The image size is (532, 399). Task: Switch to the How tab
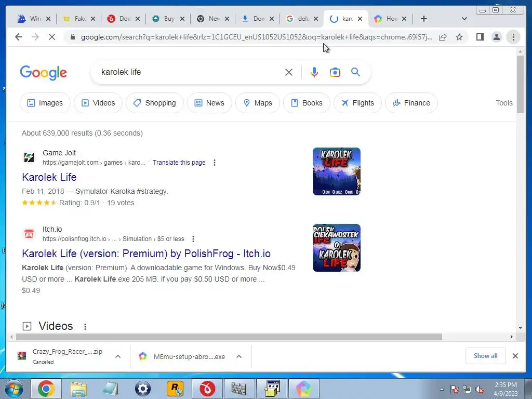tap(387, 19)
